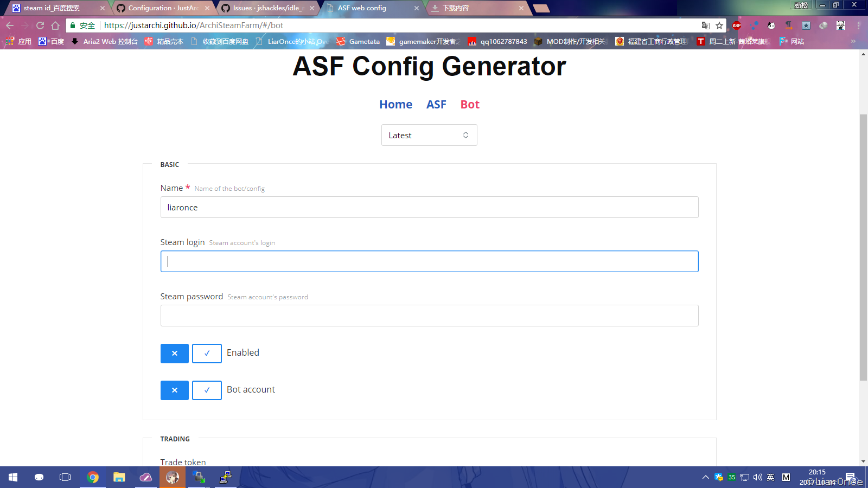Click the translate page icon in address bar
The width and height of the screenshot is (868, 488).
point(705,25)
